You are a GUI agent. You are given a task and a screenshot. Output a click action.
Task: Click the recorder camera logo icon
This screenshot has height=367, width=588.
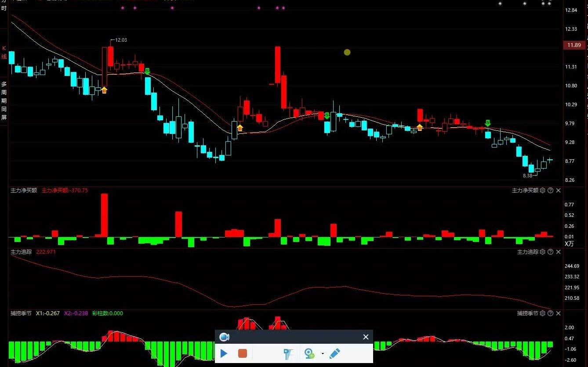click(225, 337)
